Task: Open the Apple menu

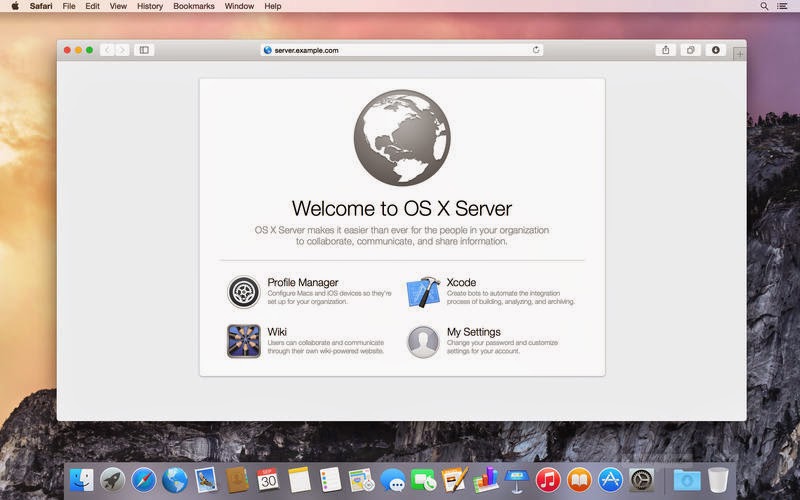Action: coord(15,6)
